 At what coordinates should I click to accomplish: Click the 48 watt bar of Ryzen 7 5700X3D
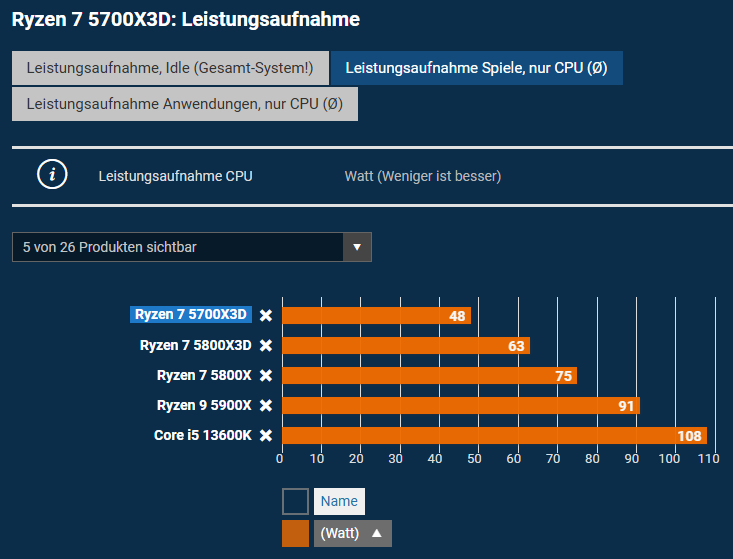click(376, 315)
